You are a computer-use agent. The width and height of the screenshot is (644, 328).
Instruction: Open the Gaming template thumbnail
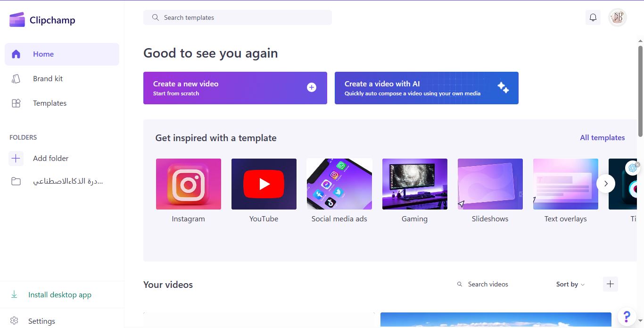pos(415,184)
